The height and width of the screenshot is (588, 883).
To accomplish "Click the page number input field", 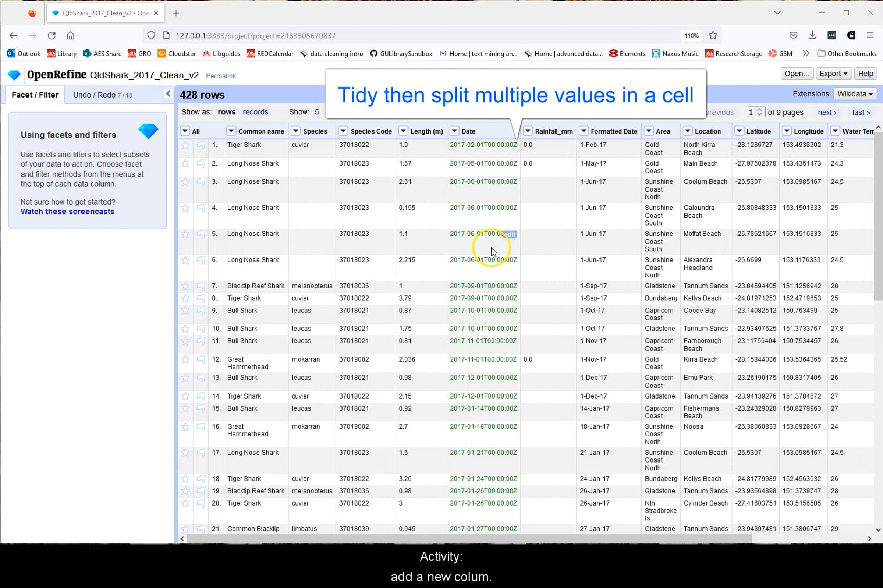I will 752,112.
